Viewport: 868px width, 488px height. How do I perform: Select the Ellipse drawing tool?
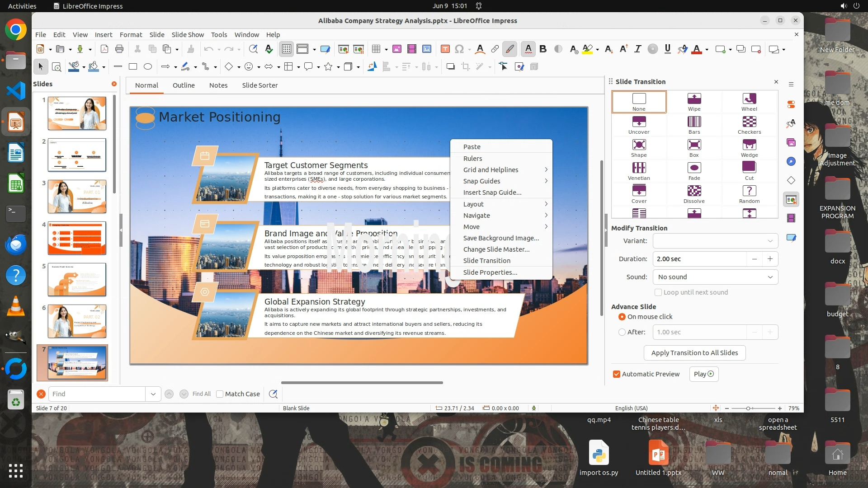(x=148, y=67)
